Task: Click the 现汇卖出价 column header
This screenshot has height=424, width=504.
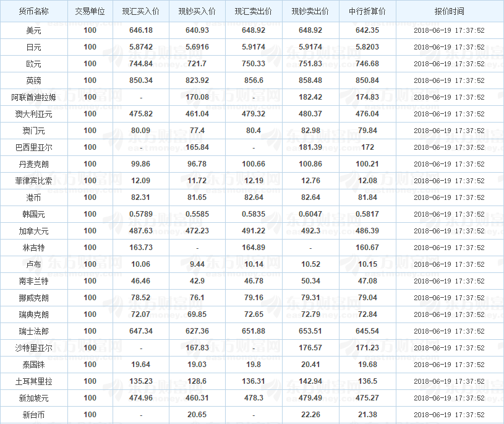Action: click(x=254, y=11)
